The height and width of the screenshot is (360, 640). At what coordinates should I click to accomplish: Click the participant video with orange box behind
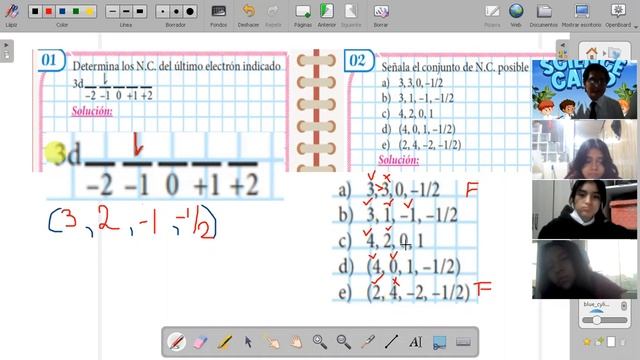coord(584,209)
